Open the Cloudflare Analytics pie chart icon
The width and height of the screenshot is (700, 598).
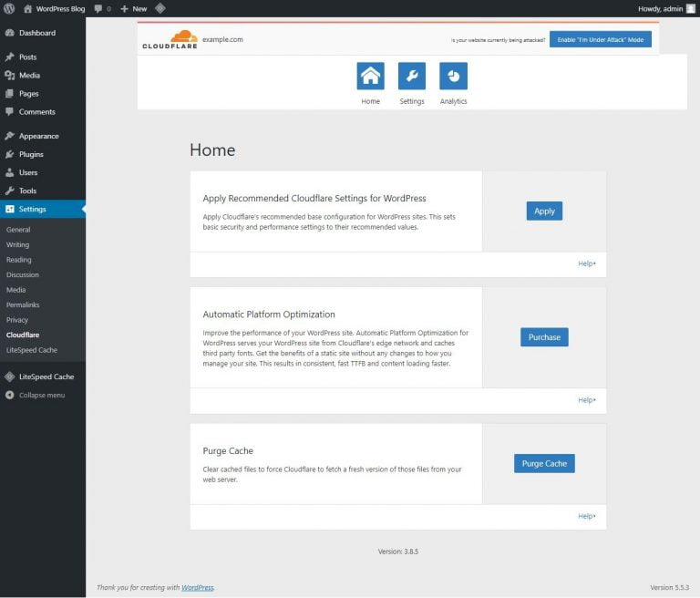(x=453, y=76)
